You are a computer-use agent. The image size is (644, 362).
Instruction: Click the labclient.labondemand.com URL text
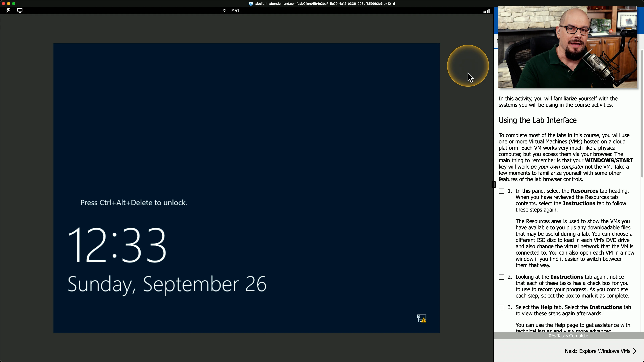pos(323,4)
